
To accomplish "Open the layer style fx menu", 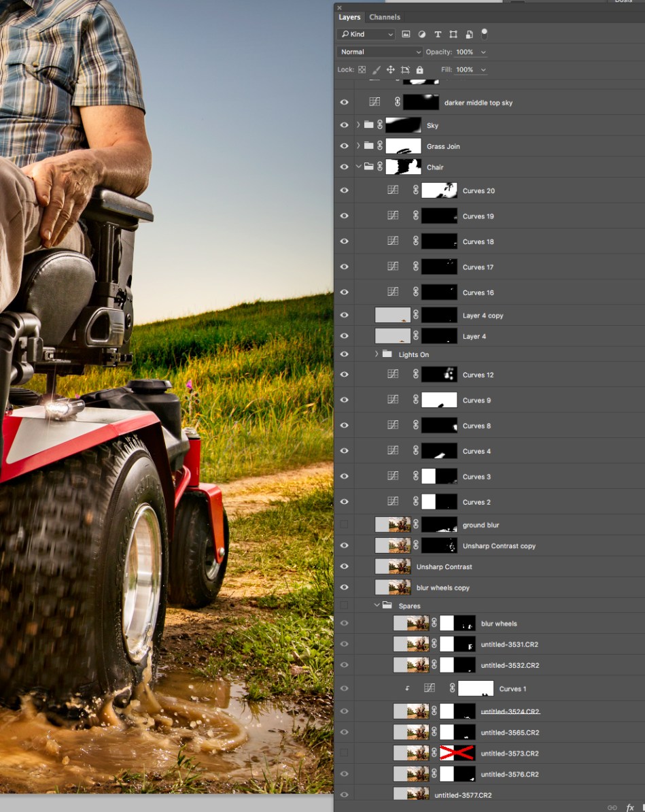I will (x=630, y=807).
